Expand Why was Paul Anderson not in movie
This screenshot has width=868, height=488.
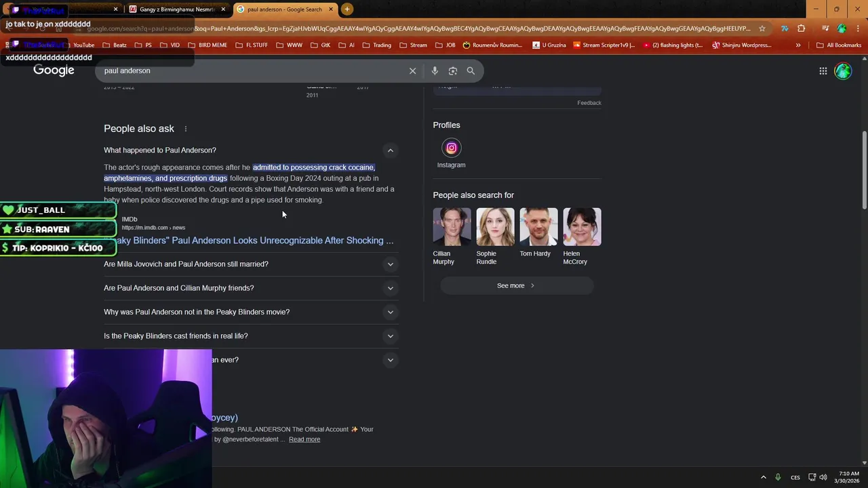pyautogui.click(x=390, y=312)
